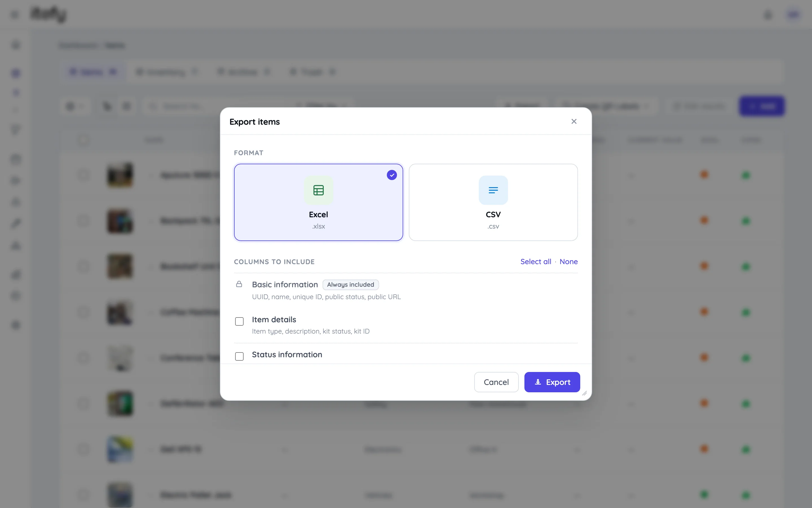This screenshot has height=508, width=812.
Task: Click Select all columns link
Action: 535,261
